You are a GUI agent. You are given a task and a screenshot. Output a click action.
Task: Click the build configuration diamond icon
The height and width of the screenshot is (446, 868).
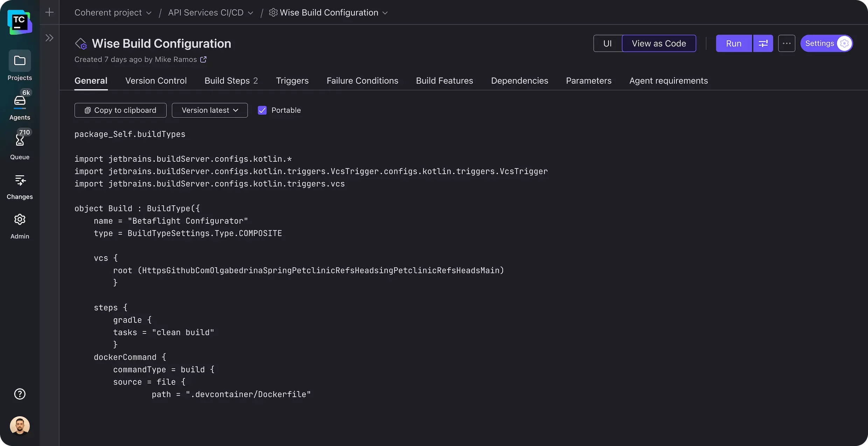(81, 44)
